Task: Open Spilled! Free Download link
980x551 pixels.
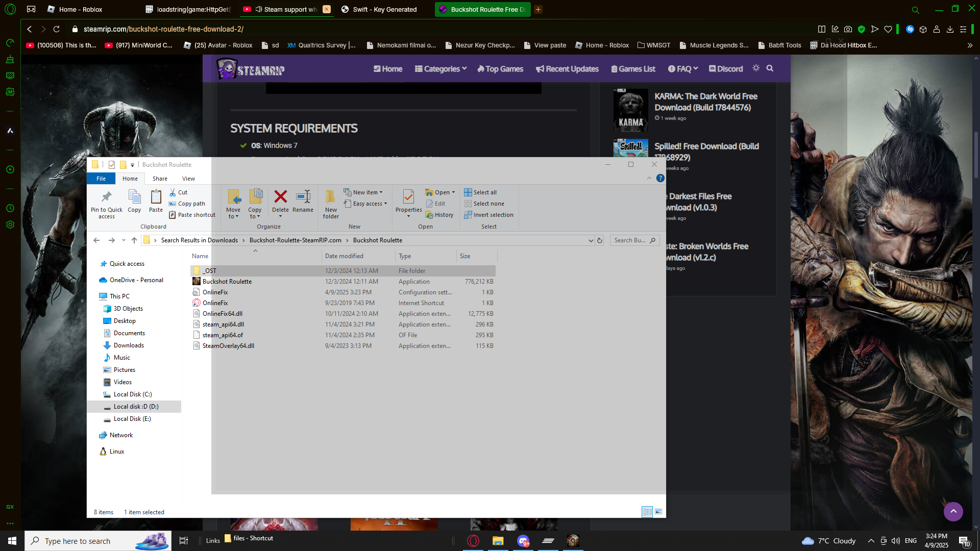Action: 706,152
